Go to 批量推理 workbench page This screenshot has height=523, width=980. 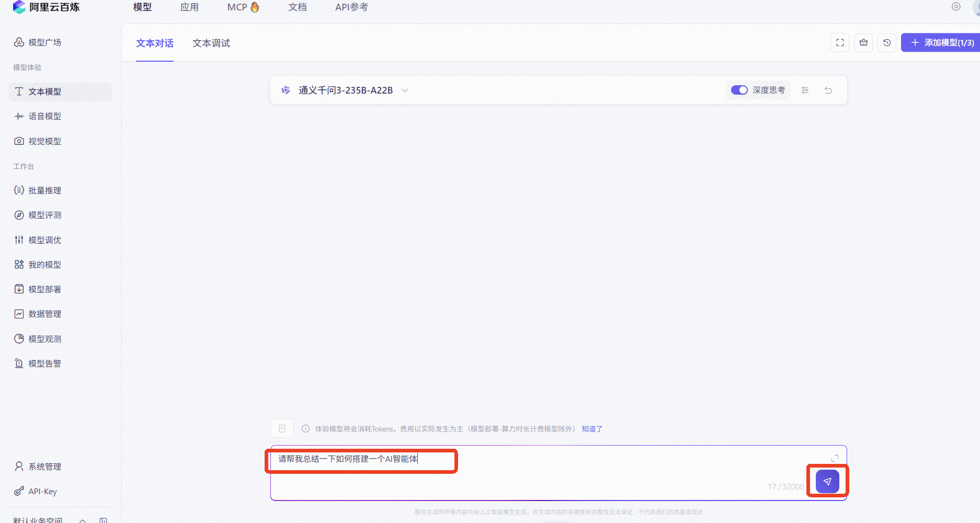tap(38, 190)
